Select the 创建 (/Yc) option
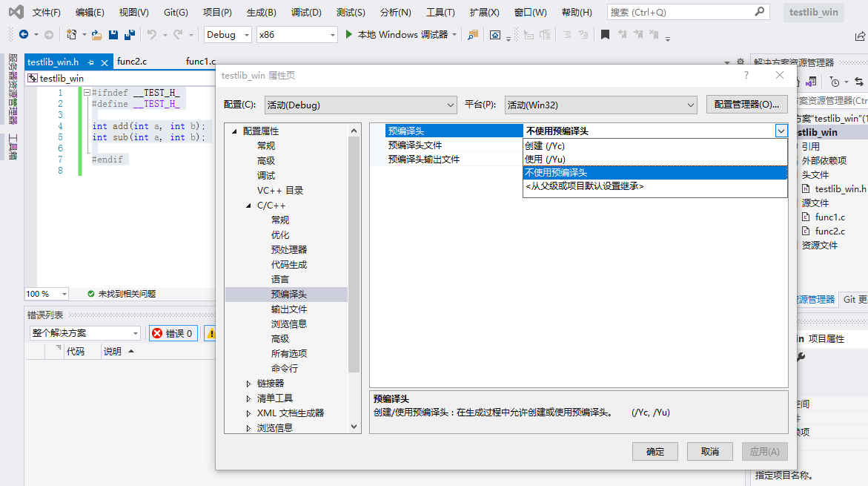This screenshot has height=486, width=868. 545,145
